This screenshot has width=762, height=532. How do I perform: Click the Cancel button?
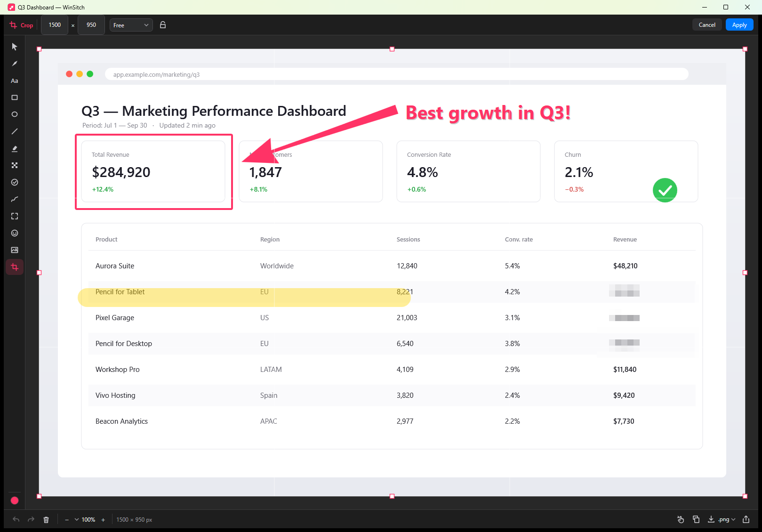pyautogui.click(x=707, y=25)
